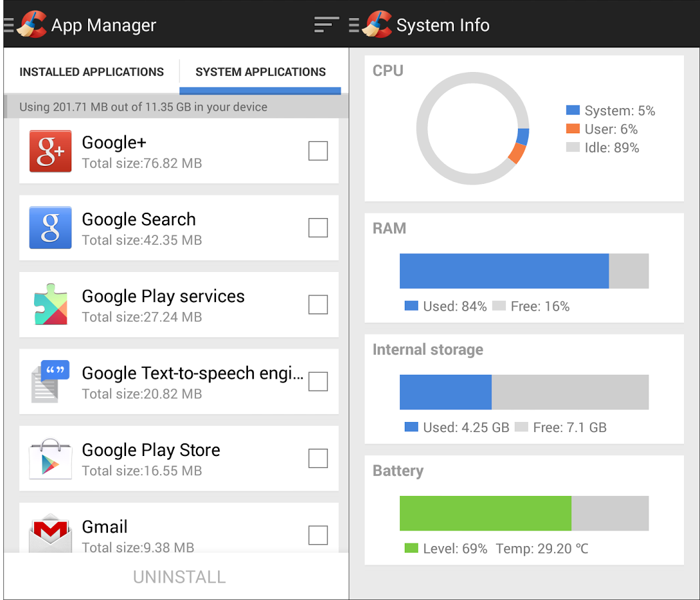The image size is (700, 600).
Task: Click the orange User CPU legend swatch
Action: [x=573, y=129]
